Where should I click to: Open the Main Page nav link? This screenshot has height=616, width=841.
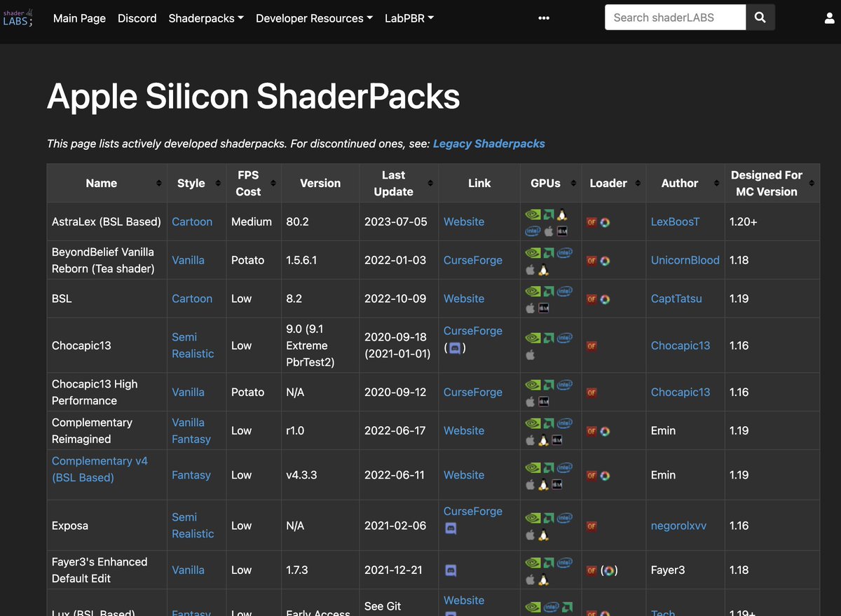tap(79, 18)
